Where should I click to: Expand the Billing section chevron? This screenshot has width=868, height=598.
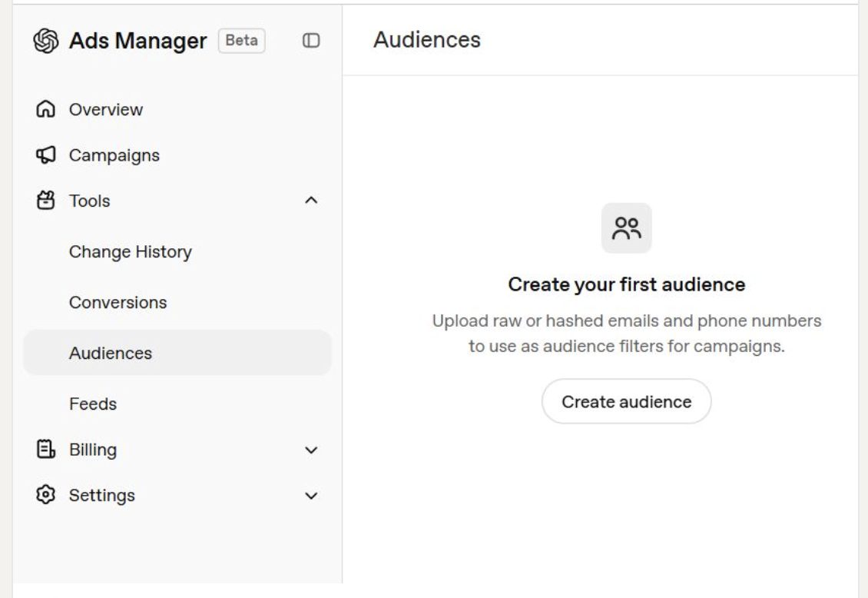(x=311, y=450)
